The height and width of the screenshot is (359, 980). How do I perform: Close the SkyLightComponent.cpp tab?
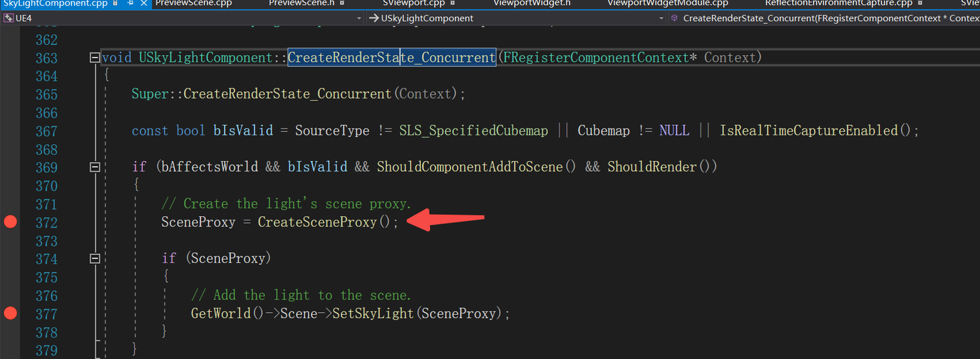tap(144, 3)
